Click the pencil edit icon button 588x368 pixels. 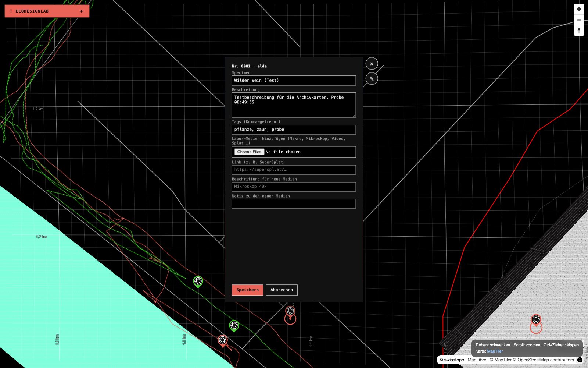[372, 78]
